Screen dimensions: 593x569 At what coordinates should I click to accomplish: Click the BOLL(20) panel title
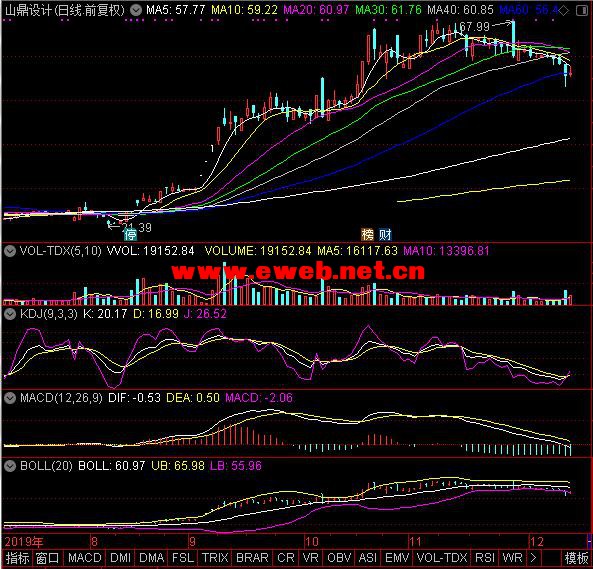click(46, 466)
